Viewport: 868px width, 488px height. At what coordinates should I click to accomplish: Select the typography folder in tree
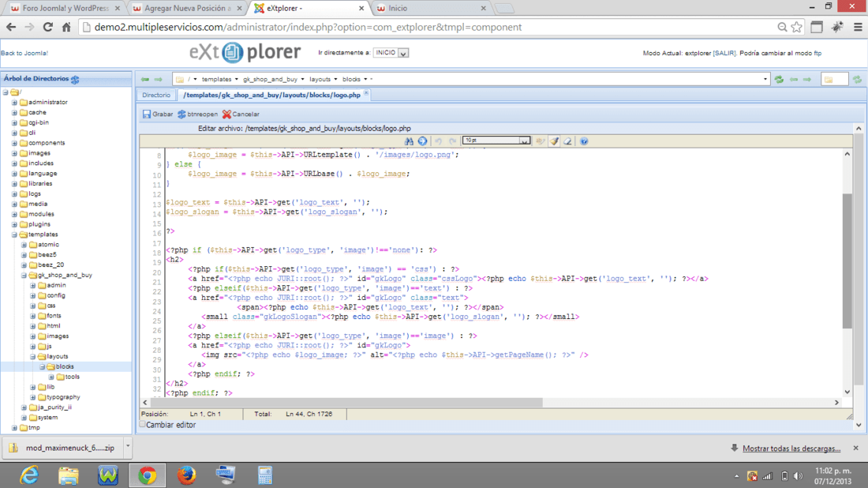click(63, 397)
